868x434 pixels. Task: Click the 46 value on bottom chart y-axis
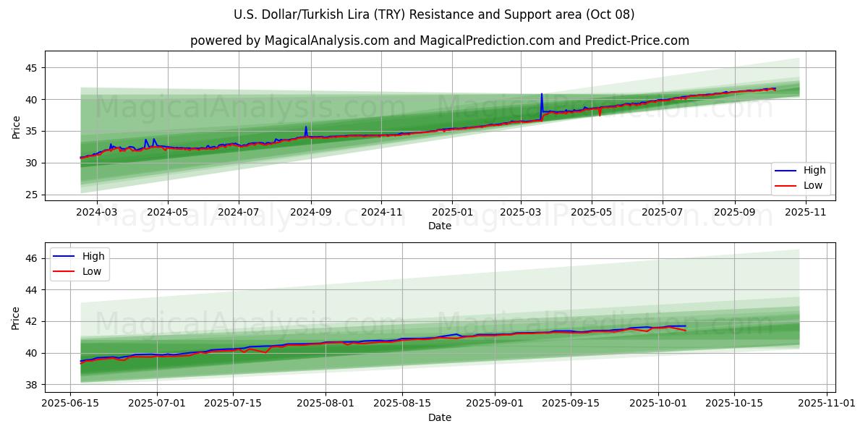tap(33, 258)
